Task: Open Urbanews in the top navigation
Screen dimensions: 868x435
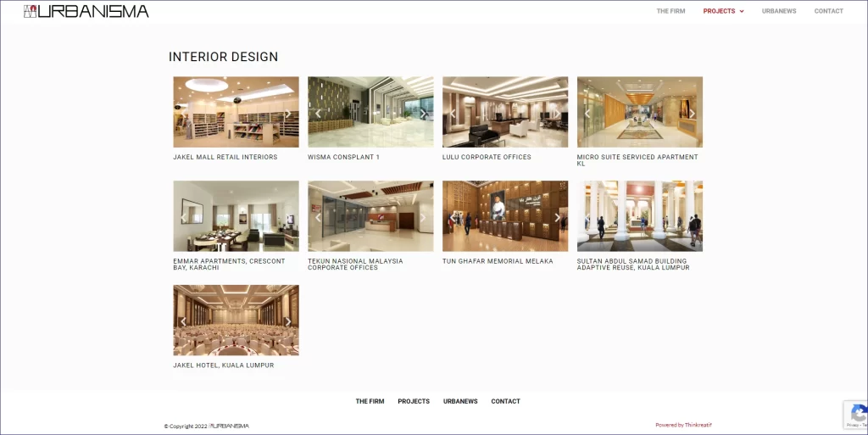Action: click(x=777, y=11)
